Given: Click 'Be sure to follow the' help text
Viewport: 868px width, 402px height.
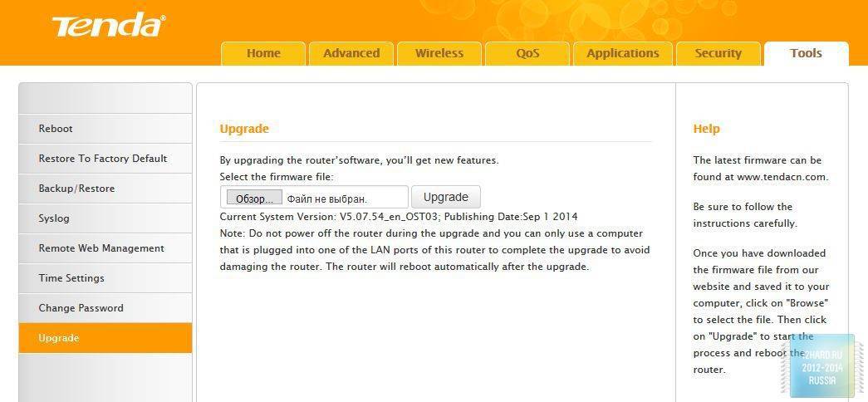Looking at the screenshot, I should (743, 207).
